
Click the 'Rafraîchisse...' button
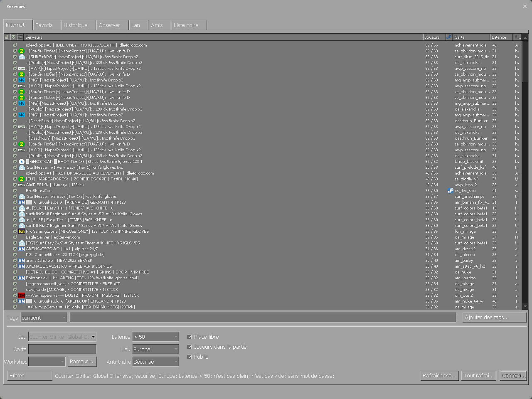point(439,376)
